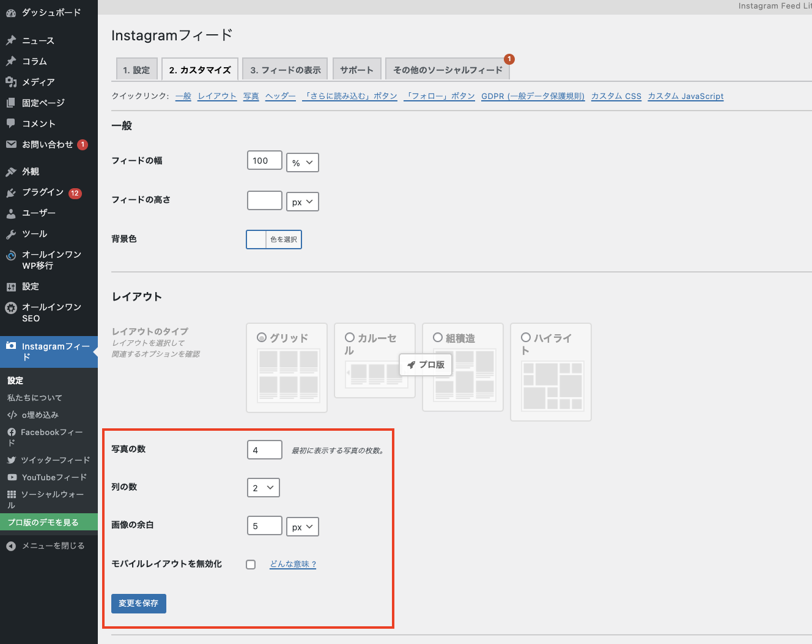Open the 画像の余白 unit dropdown
The height and width of the screenshot is (644, 812).
point(303,527)
